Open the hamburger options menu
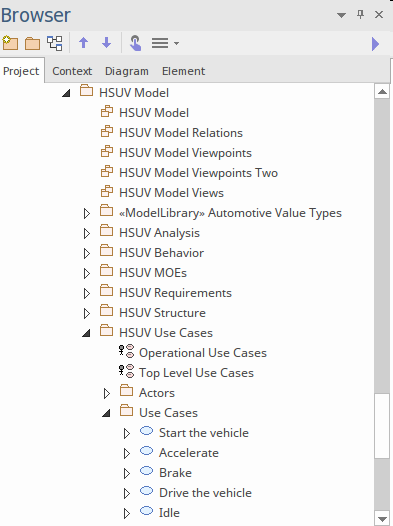 [x=165, y=43]
